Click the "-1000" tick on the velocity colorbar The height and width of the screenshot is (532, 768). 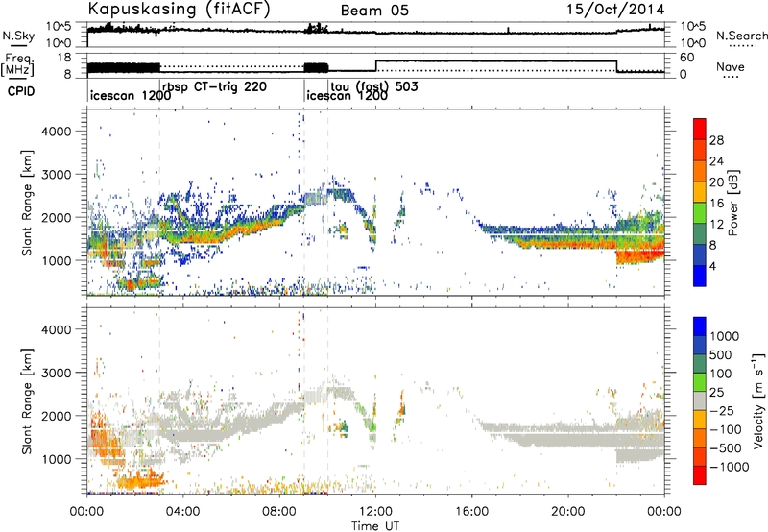[730, 467]
